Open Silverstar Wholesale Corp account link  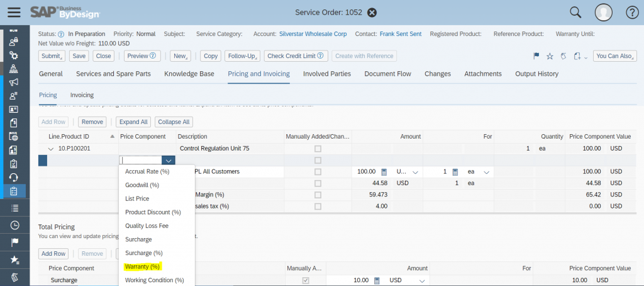click(x=313, y=34)
